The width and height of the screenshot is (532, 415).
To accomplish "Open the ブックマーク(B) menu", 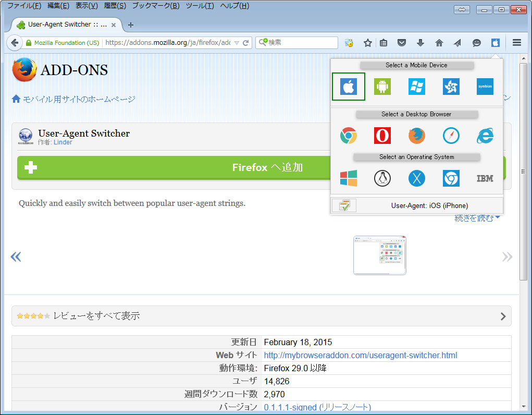I will (x=156, y=6).
